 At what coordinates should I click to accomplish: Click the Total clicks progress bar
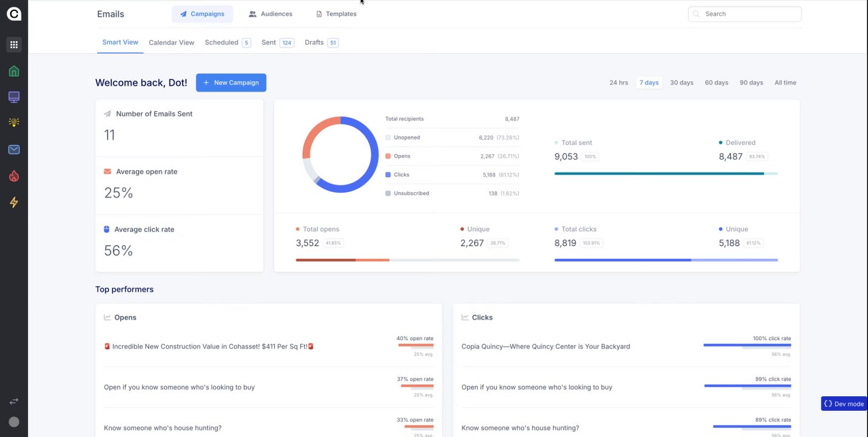(x=666, y=260)
